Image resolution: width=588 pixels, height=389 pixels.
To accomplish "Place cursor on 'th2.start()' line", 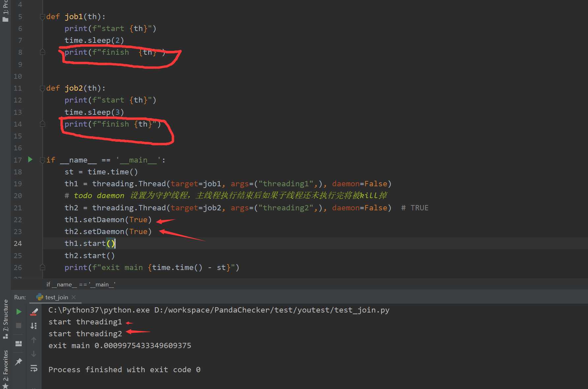I will click(x=90, y=255).
